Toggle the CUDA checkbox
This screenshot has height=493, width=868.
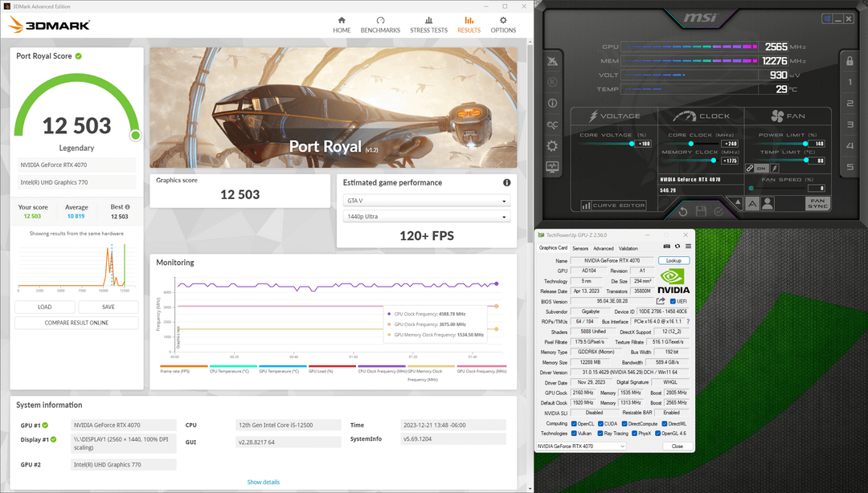click(600, 424)
